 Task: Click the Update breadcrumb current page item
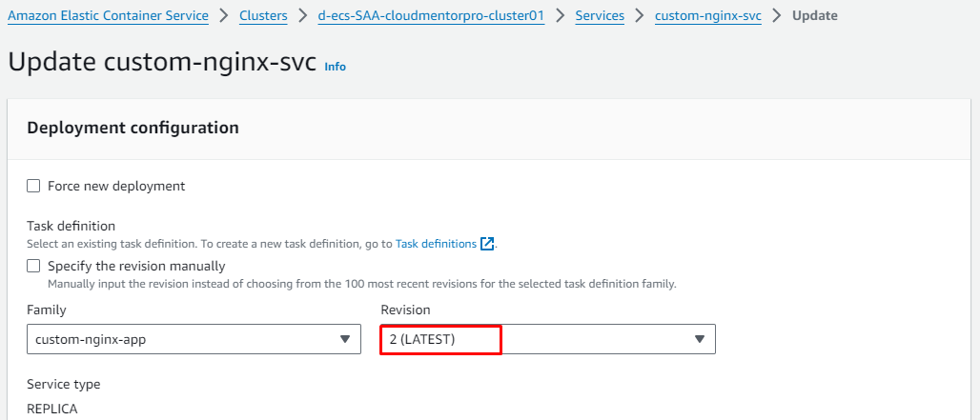point(815,16)
